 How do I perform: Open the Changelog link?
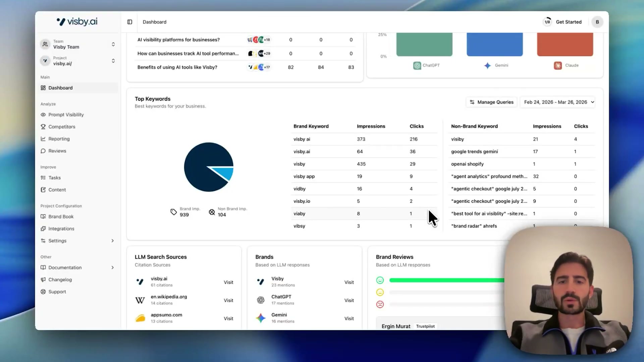click(x=60, y=280)
